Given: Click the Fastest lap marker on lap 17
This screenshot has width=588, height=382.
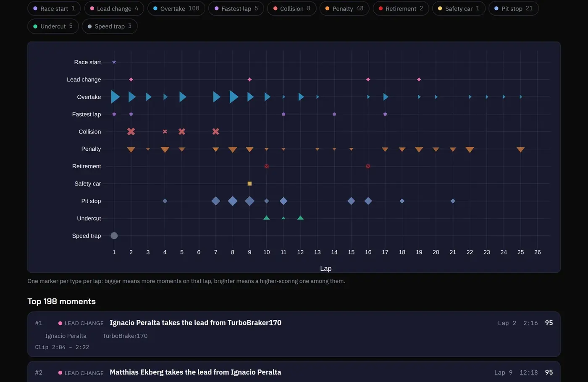Looking at the screenshot, I should tap(385, 114).
